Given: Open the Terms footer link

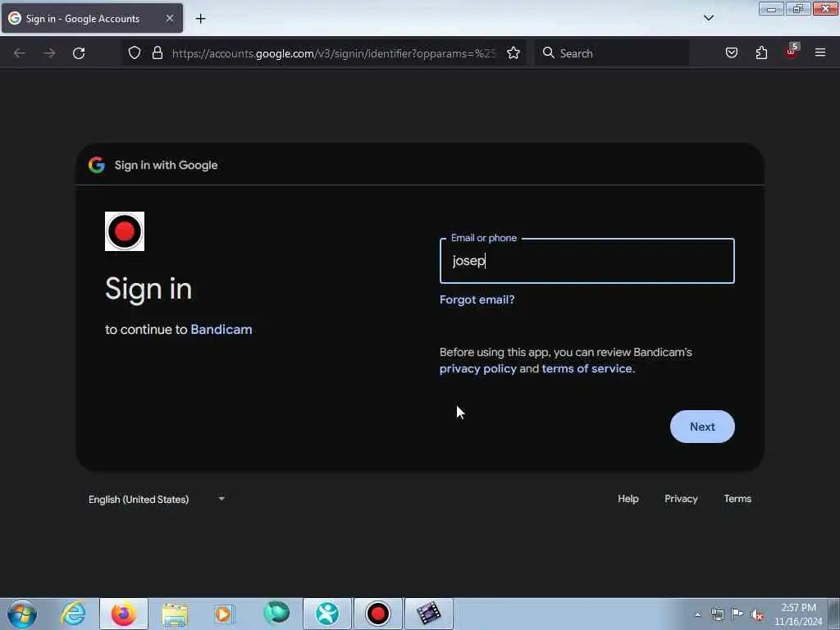Looking at the screenshot, I should click(737, 499).
